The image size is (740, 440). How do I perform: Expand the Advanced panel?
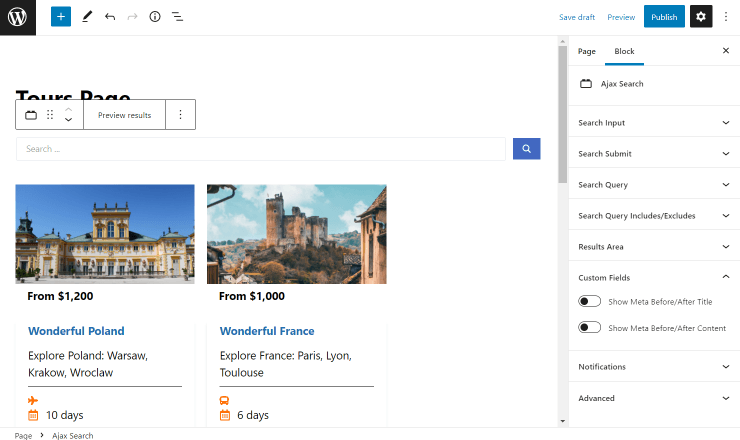654,398
